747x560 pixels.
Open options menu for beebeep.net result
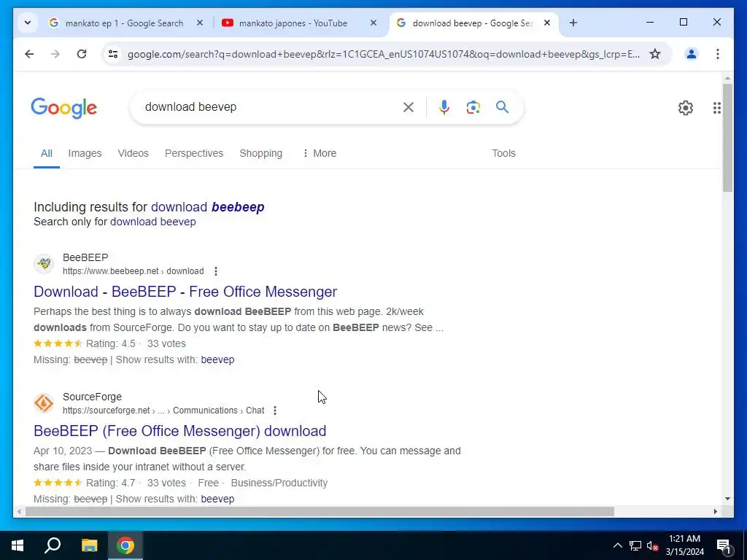pyautogui.click(x=216, y=271)
